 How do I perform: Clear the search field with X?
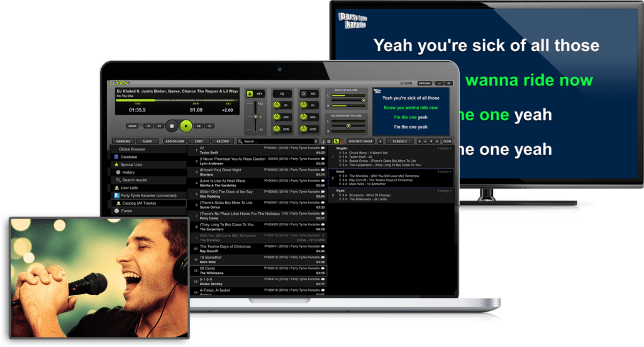click(315, 142)
